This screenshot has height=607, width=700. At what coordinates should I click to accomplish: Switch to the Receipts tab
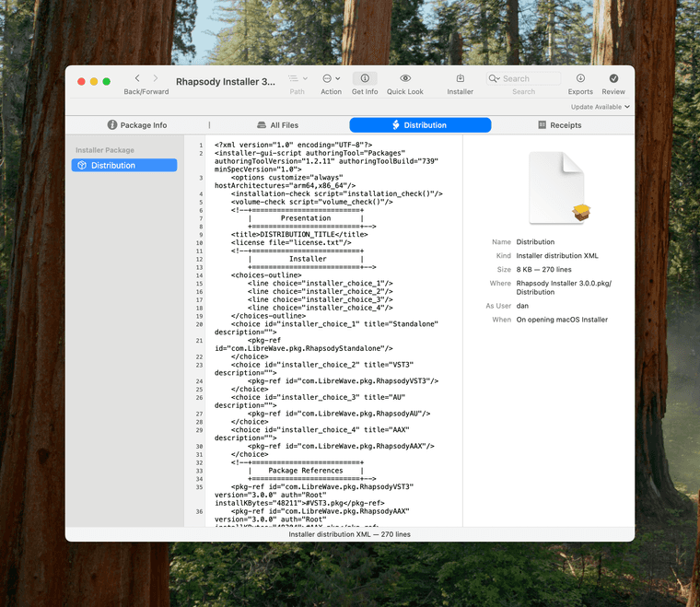pos(560,125)
